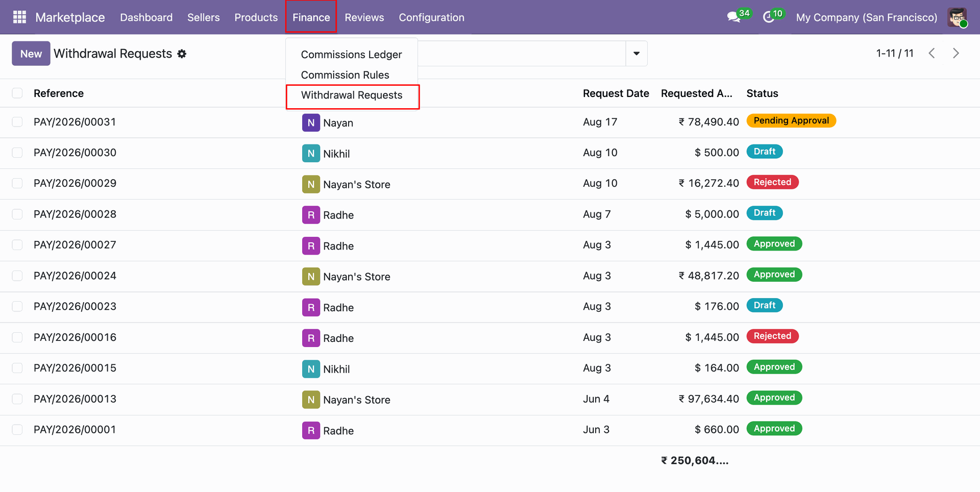The width and height of the screenshot is (980, 492).
Task: Click Nikhil's avatar in PAY/2026/00015 row
Action: point(311,369)
